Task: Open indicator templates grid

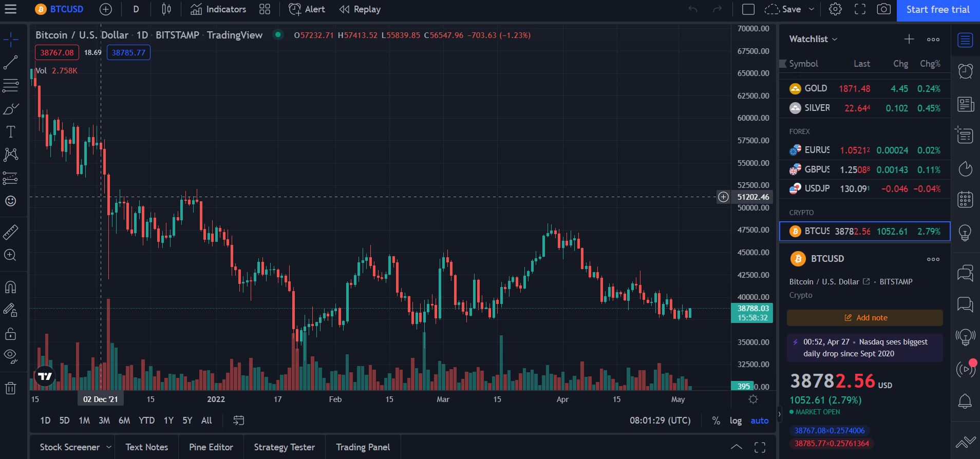Action: tap(265, 9)
